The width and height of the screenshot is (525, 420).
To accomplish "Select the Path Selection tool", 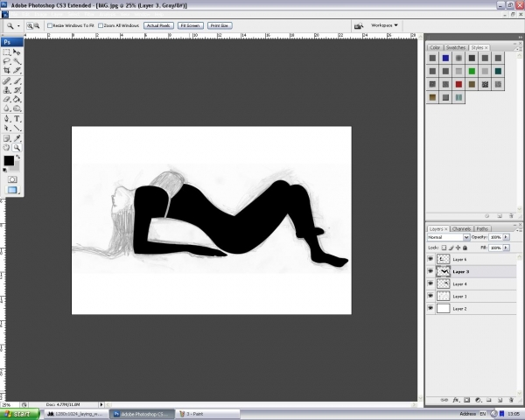I will click(7, 128).
